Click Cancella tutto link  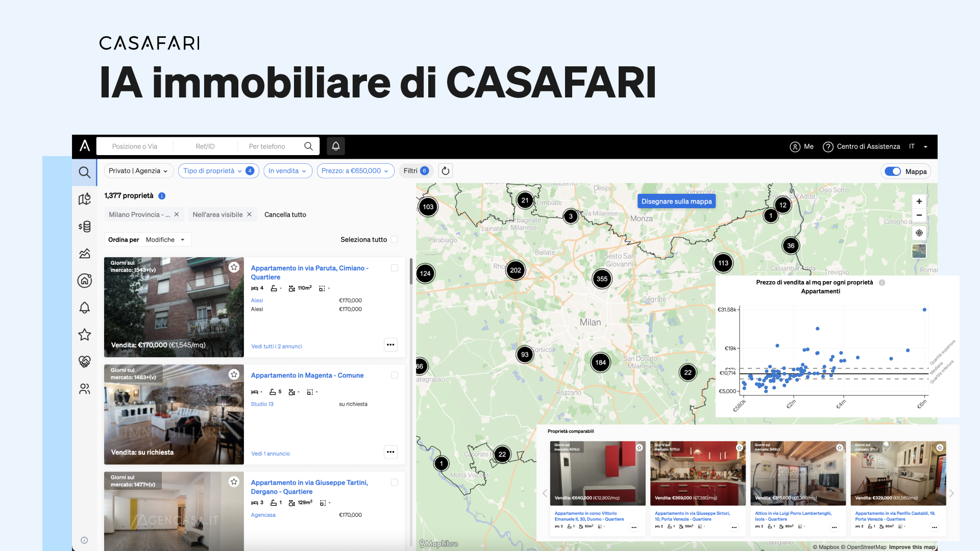(285, 215)
